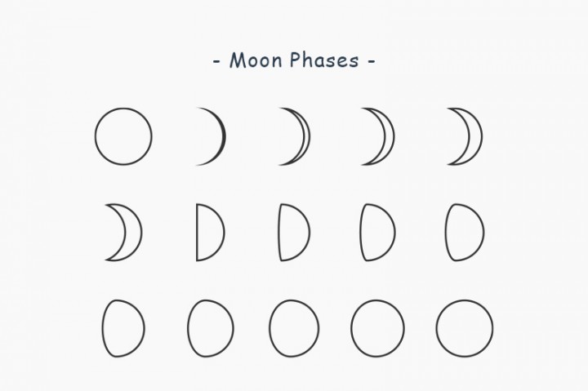Click the exact half-moon quarter phase icon
The image size is (588, 391).
coord(209,232)
